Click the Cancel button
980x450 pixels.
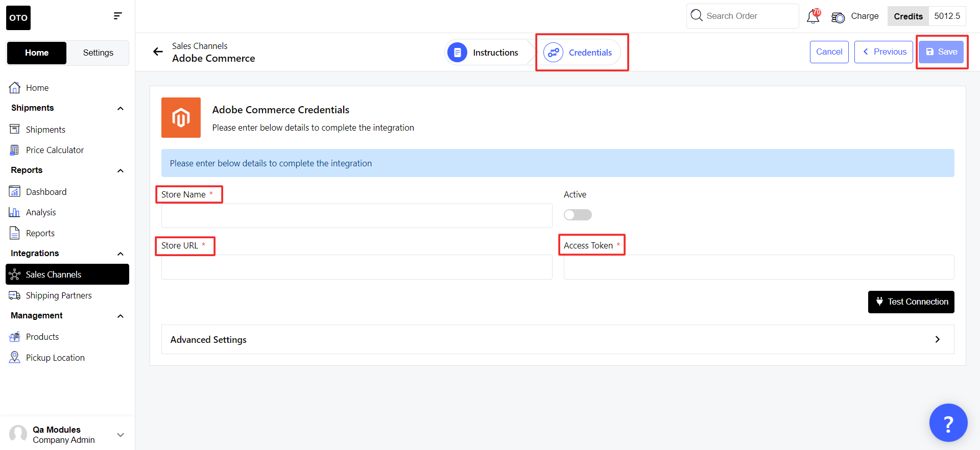[829, 52]
